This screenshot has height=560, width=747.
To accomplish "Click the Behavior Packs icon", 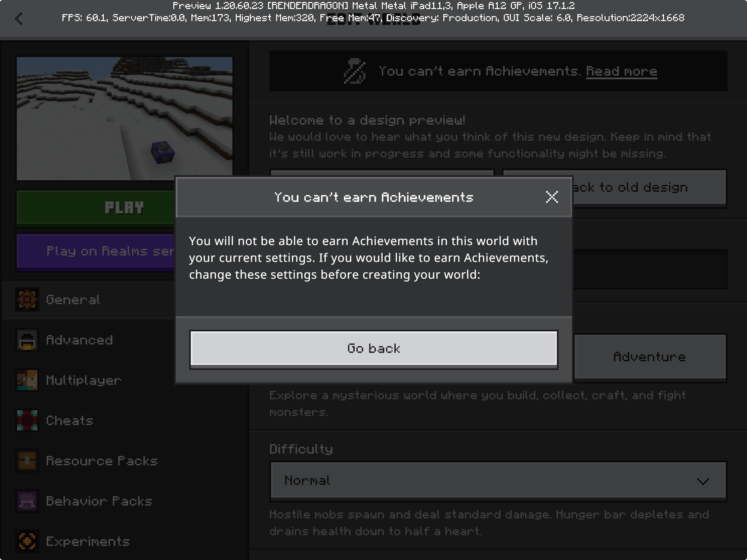I will [x=27, y=501].
